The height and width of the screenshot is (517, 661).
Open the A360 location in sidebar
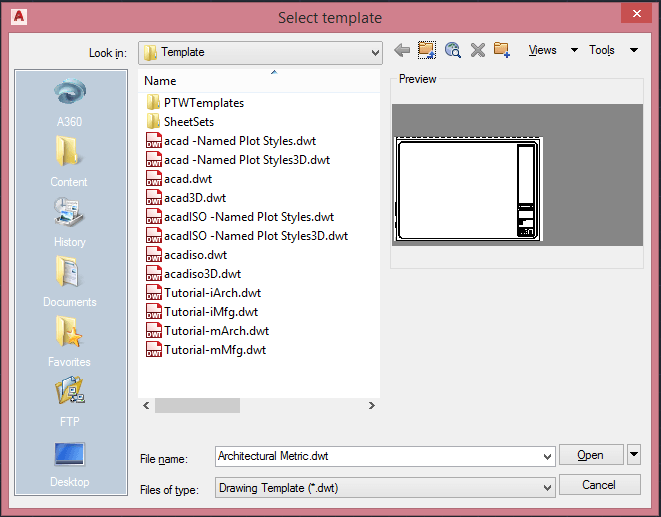coord(70,102)
